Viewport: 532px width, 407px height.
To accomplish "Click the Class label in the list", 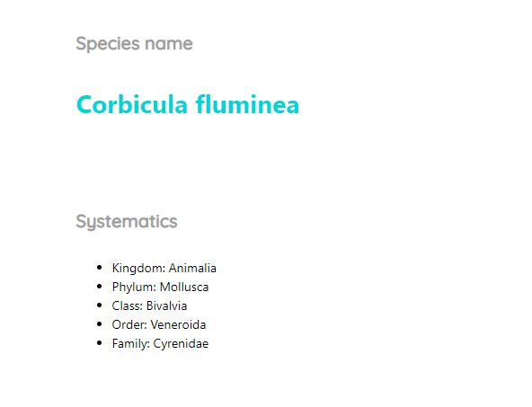I will click(128, 306).
